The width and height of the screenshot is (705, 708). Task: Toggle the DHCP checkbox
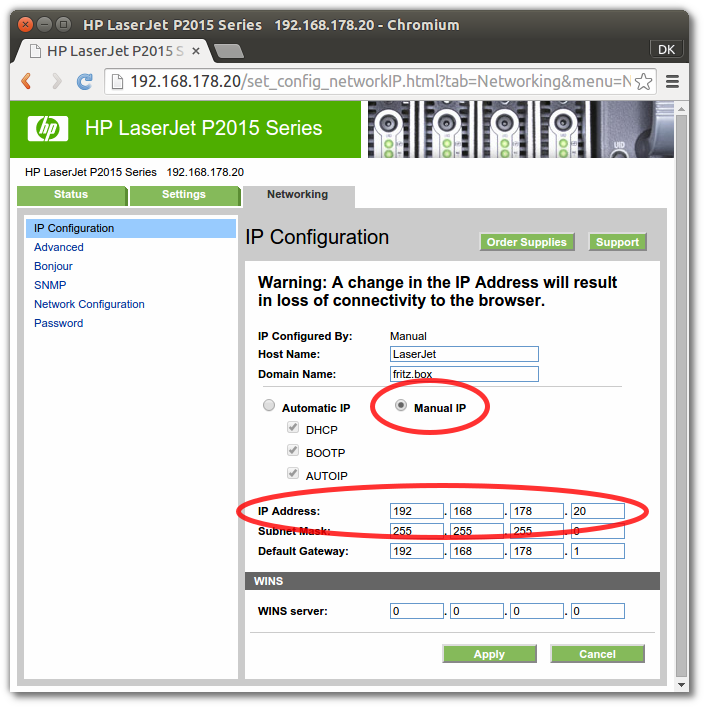coord(293,427)
